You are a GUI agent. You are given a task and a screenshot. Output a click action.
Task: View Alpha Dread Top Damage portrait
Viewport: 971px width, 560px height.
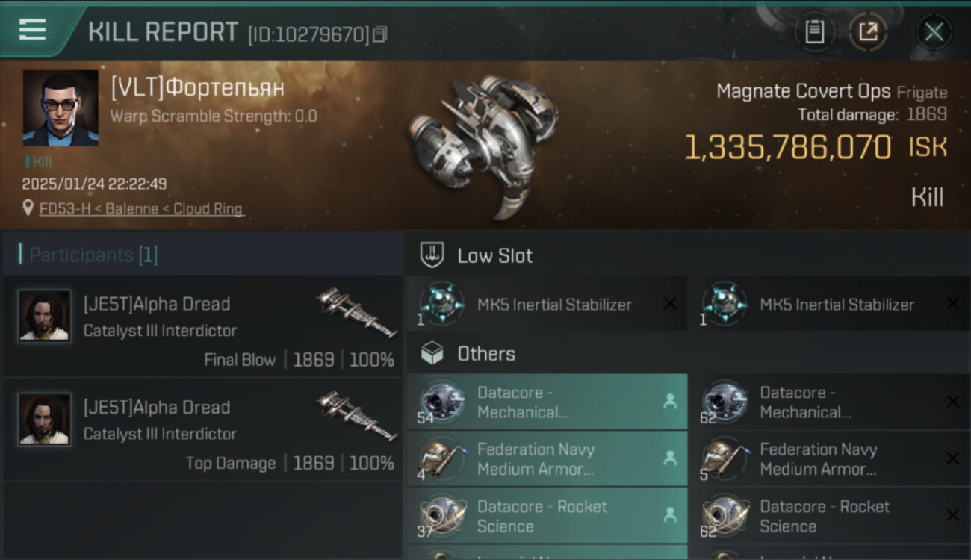tap(45, 419)
